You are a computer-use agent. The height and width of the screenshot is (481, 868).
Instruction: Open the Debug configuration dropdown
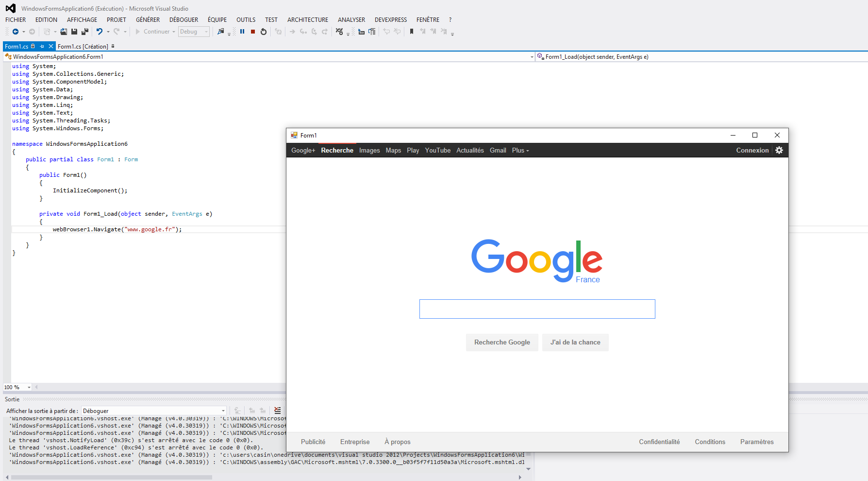194,32
